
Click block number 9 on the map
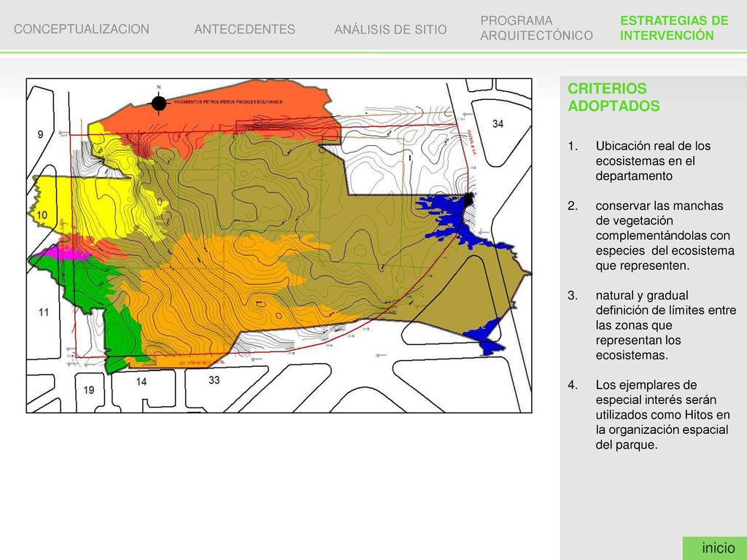(41, 134)
